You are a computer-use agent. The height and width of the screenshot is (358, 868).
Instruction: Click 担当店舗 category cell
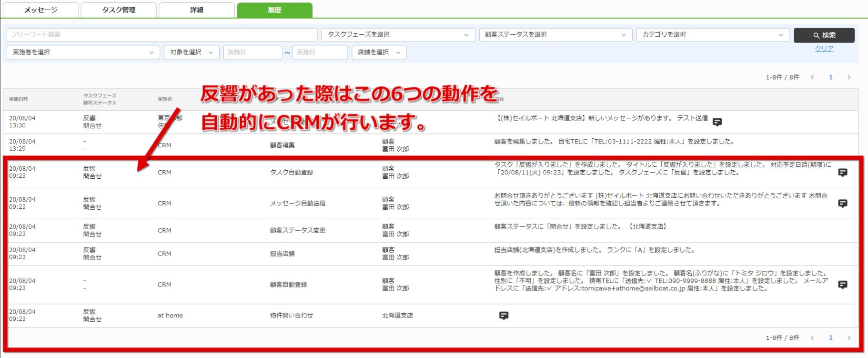click(282, 254)
